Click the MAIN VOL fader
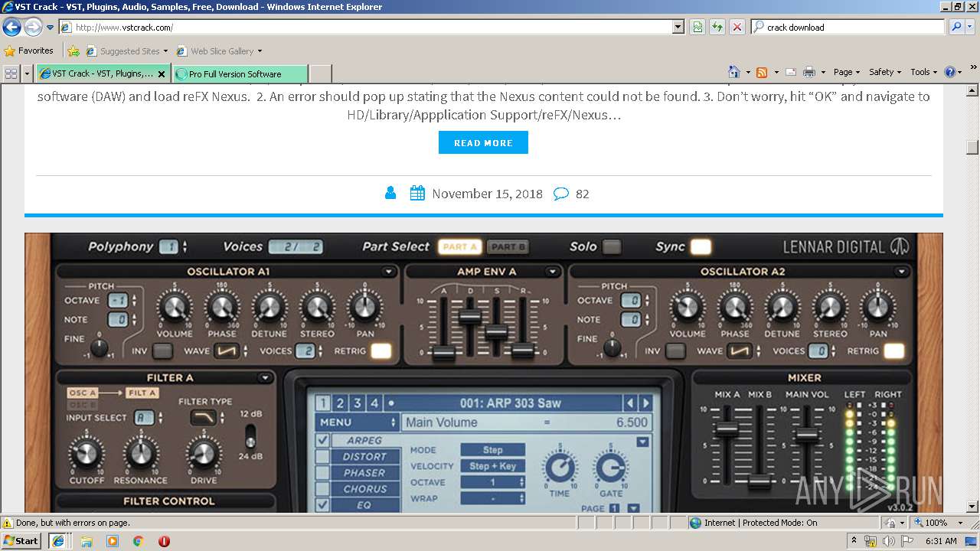The height and width of the screenshot is (551, 980). 807,435
